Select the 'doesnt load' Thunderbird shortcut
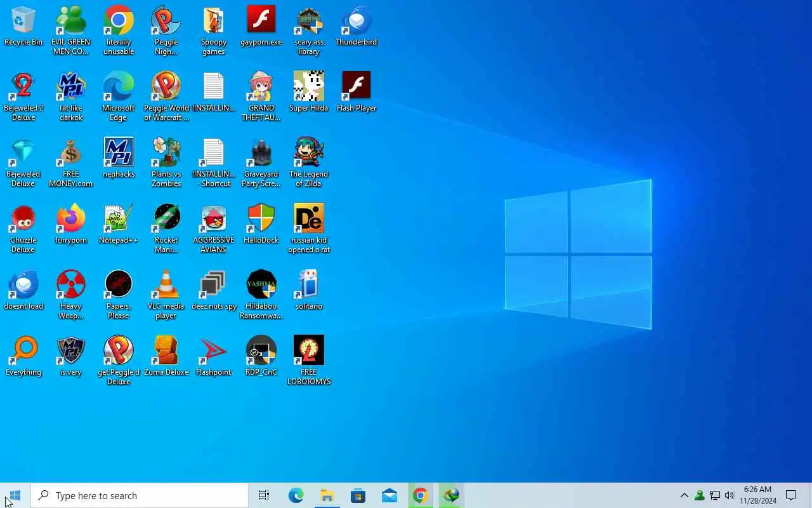This screenshot has width=812, height=508. (23, 291)
